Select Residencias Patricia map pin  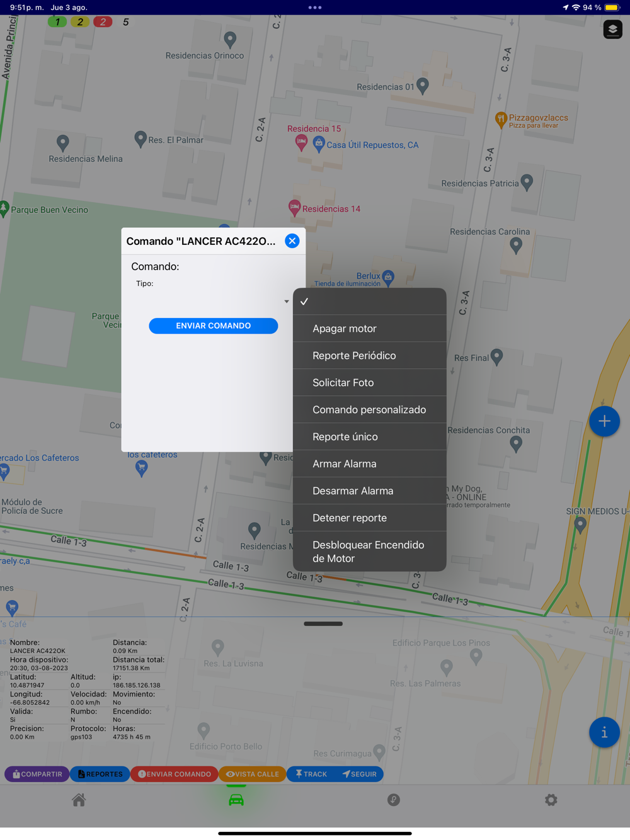[x=527, y=183]
